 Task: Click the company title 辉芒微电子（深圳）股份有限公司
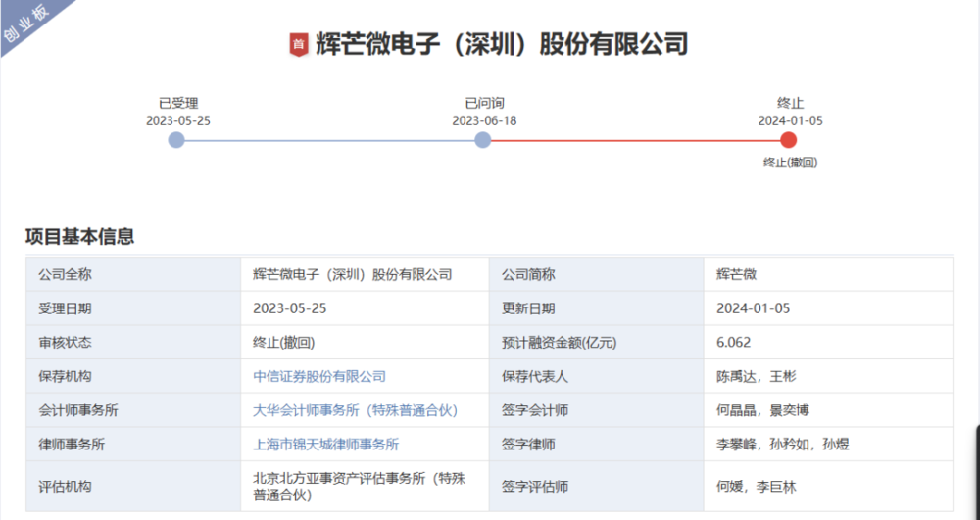[x=502, y=44]
